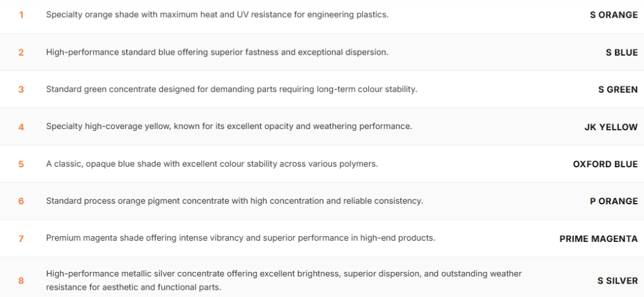The height and width of the screenshot is (297, 644).
Task: Click the PRIME MAGENTA product name
Action: 599,238
